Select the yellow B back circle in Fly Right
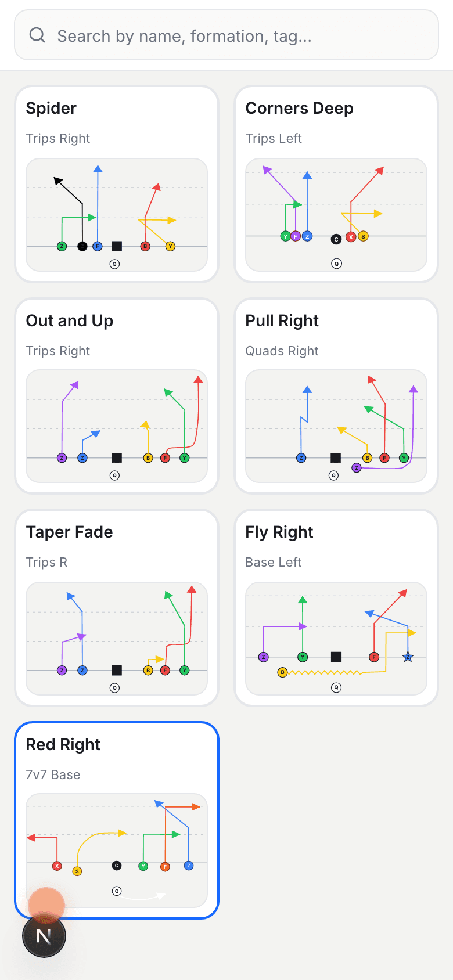Screen dimensions: 453x980 282,672
